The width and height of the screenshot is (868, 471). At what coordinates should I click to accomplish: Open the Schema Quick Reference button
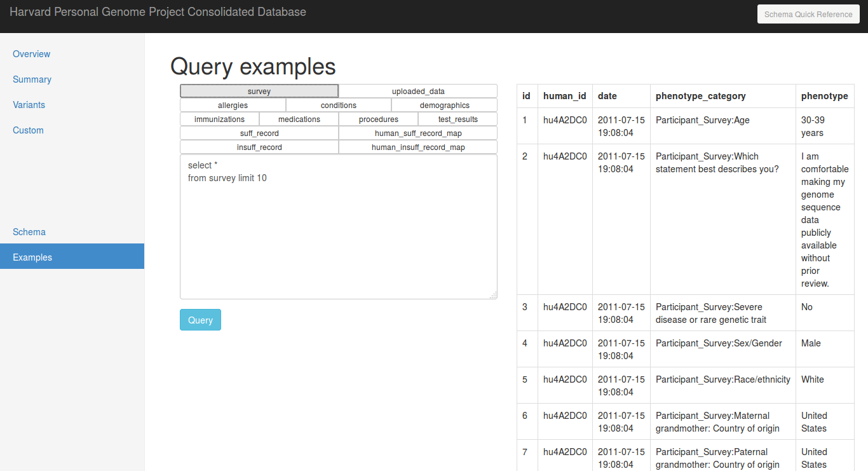coord(808,14)
